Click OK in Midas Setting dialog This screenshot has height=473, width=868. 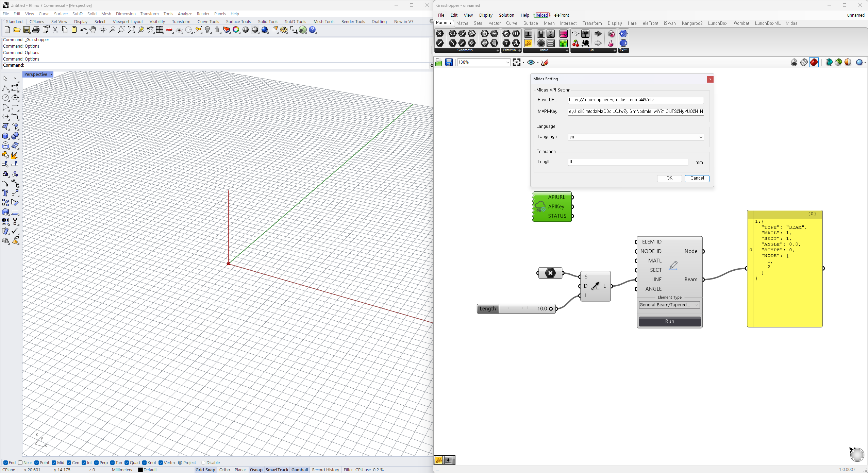click(669, 178)
